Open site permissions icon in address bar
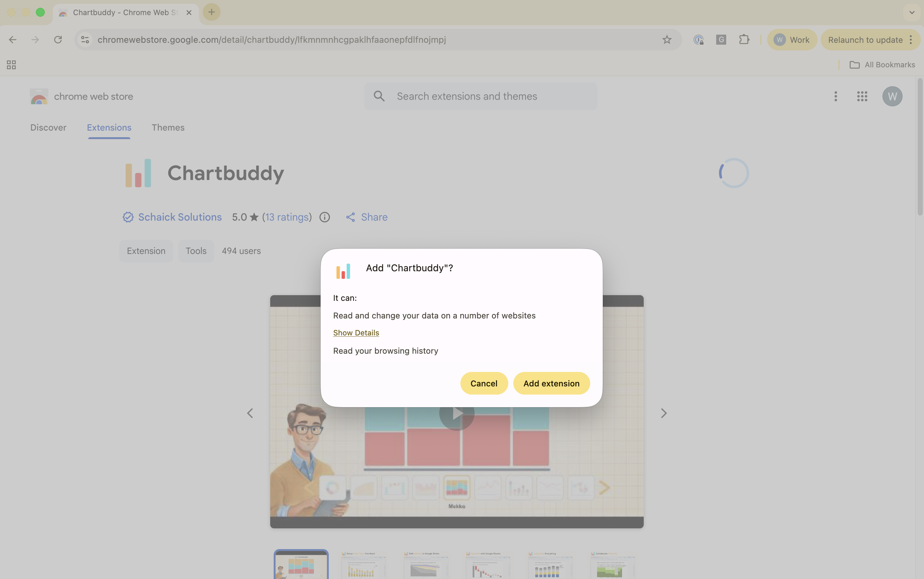The height and width of the screenshot is (579, 924). click(x=85, y=39)
